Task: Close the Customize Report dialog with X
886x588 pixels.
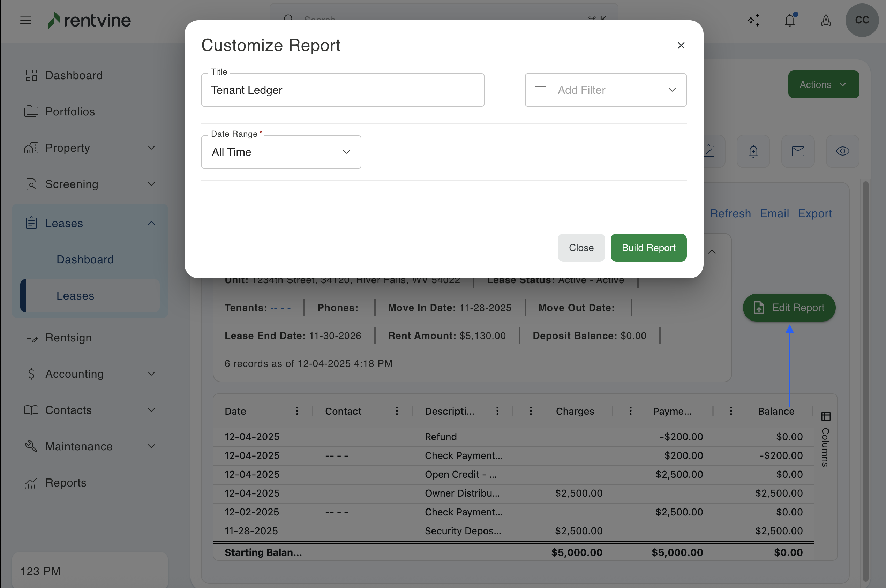Action: click(x=681, y=45)
